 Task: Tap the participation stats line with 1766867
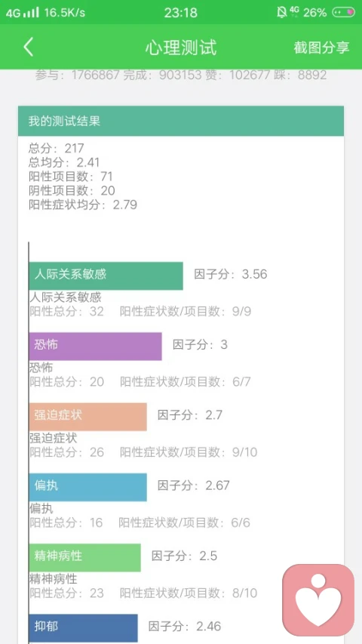tap(181, 75)
